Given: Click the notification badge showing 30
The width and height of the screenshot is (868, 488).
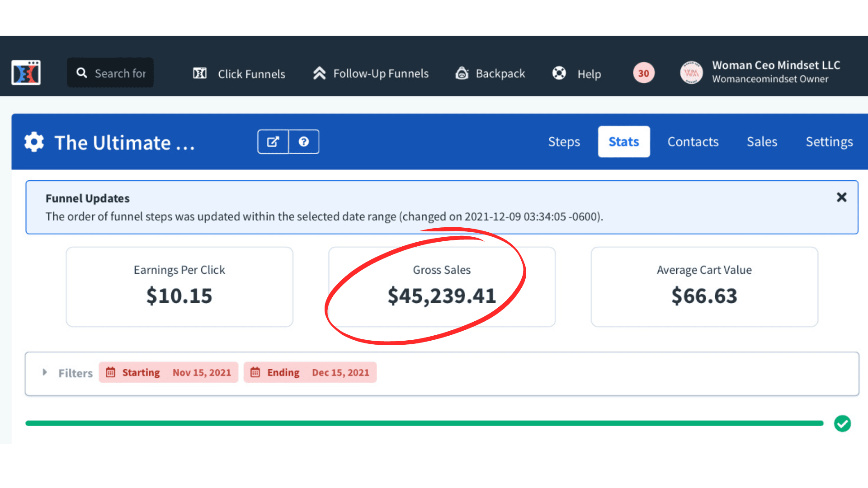Looking at the screenshot, I should coord(643,73).
